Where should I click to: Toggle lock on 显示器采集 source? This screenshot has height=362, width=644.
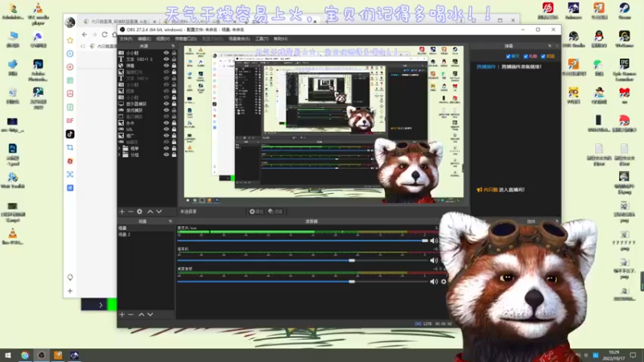click(x=174, y=104)
